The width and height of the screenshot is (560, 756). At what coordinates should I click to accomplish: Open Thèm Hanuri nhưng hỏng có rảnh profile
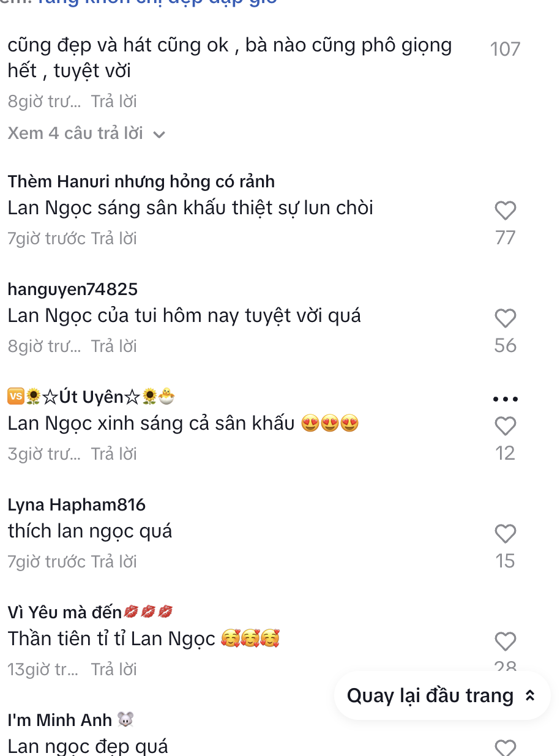141,182
